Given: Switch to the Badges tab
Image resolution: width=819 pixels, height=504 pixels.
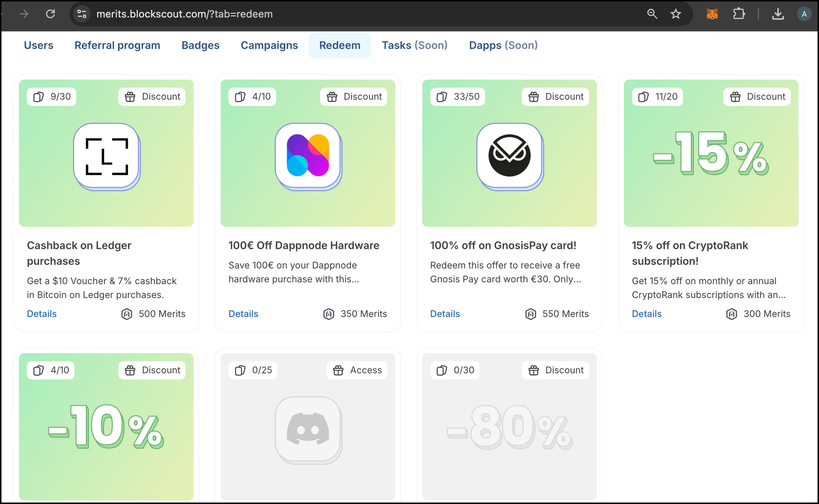Looking at the screenshot, I should coord(200,45).
